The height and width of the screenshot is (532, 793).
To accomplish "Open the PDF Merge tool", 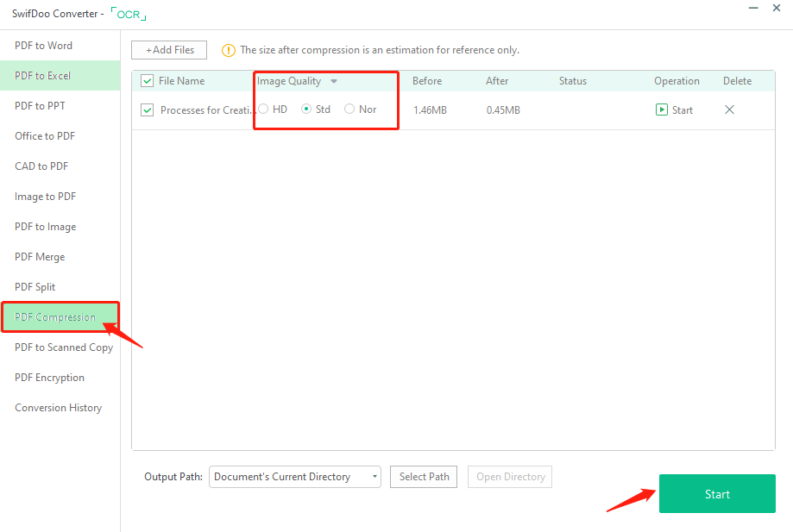I will point(39,256).
